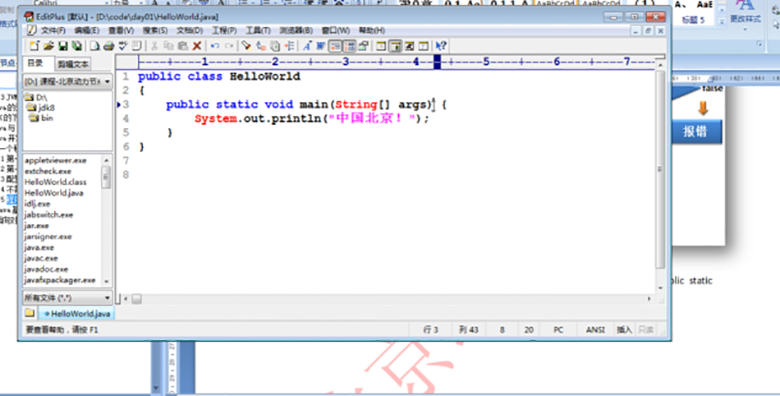Open the 文件(F) menu

pos(53,31)
